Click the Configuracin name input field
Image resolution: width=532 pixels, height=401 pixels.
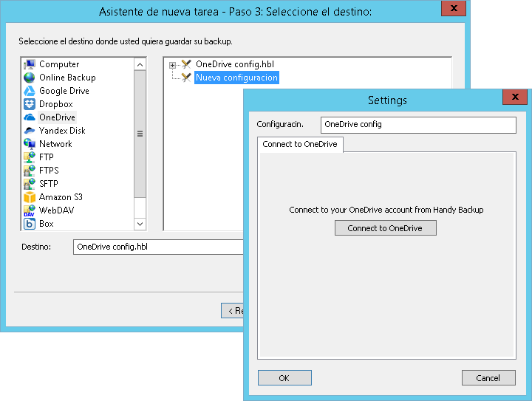pyautogui.click(x=417, y=125)
